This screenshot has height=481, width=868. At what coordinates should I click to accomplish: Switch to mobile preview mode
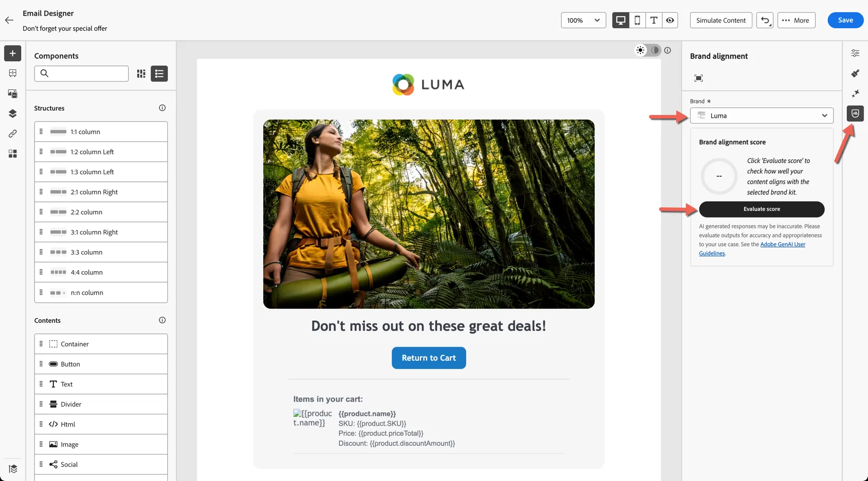pyautogui.click(x=637, y=20)
